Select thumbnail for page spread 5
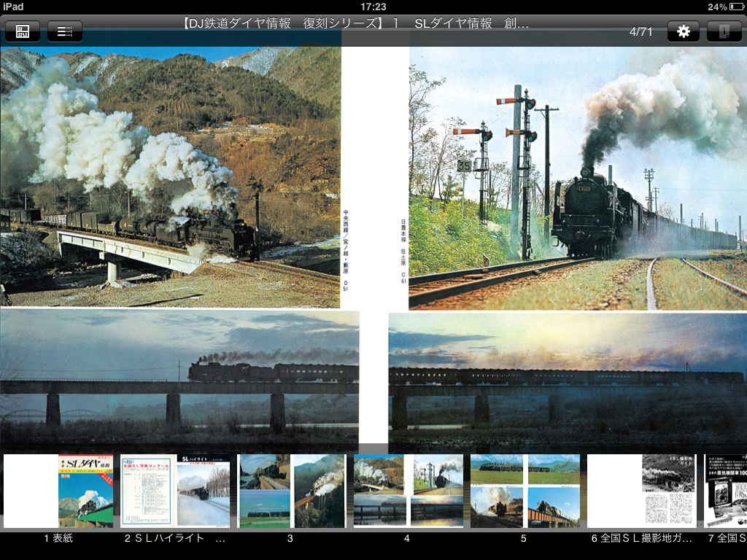 click(x=525, y=491)
